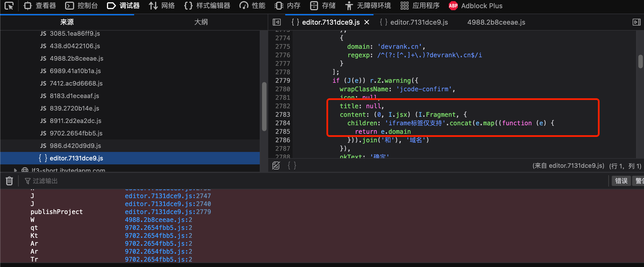Click line number 2786 in gutter

click(x=283, y=140)
